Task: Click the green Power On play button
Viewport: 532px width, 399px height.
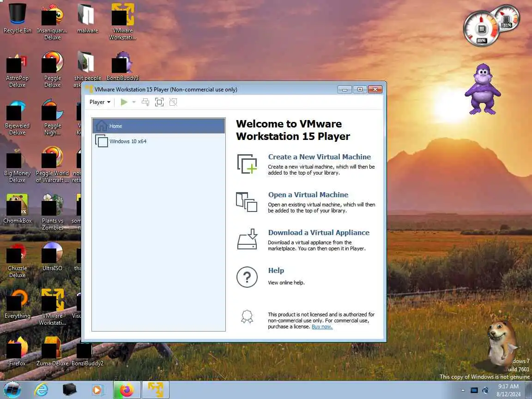Action: (x=124, y=102)
